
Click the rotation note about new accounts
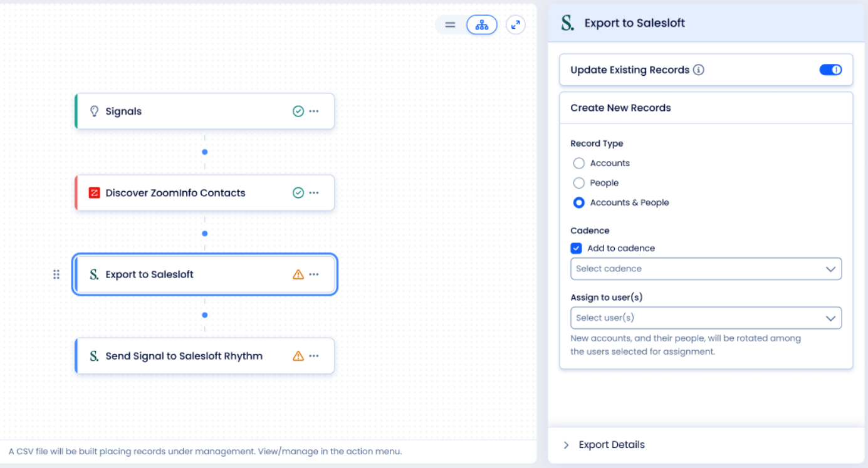point(686,345)
